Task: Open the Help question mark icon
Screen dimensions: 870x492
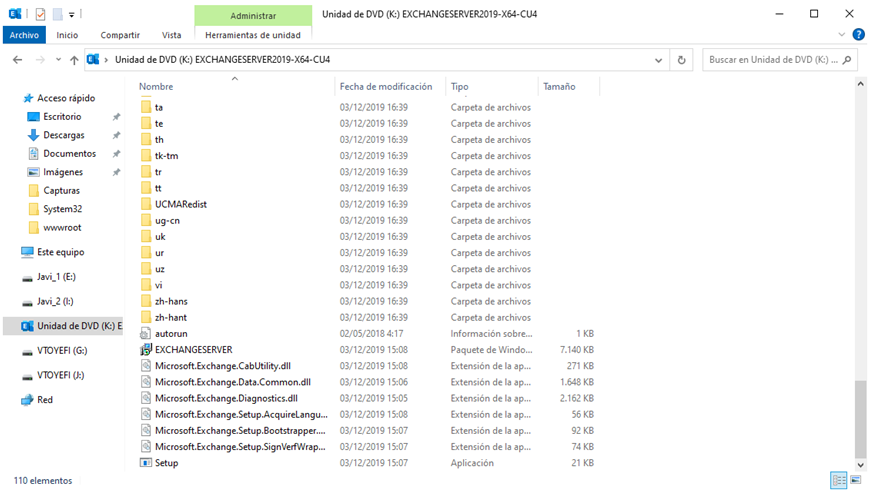Action: tap(858, 34)
